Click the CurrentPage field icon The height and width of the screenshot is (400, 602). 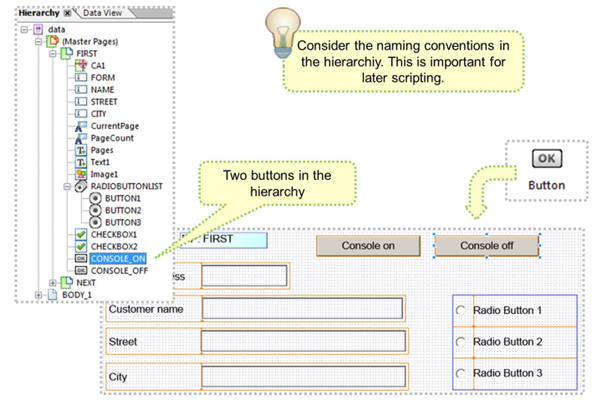[x=81, y=126]
